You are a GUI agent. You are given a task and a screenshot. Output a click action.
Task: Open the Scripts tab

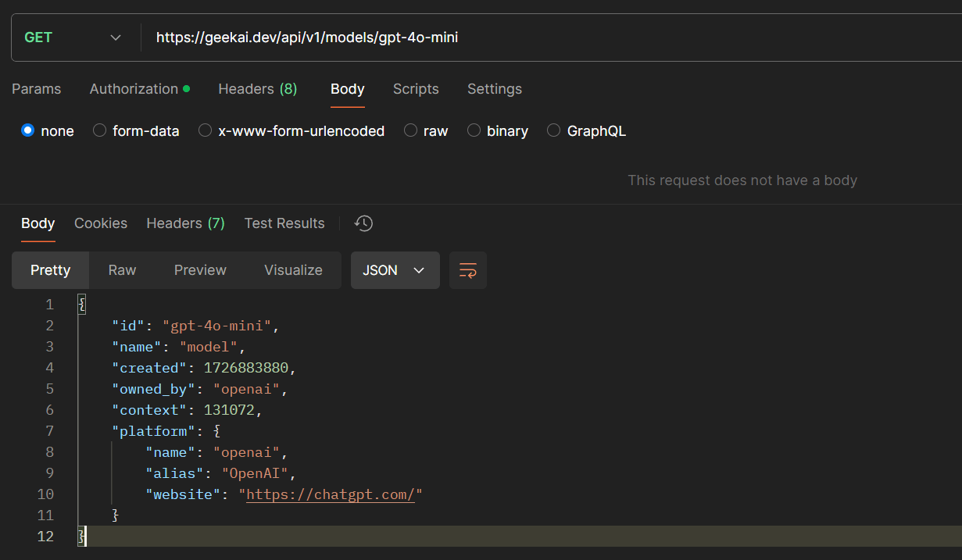416,89
